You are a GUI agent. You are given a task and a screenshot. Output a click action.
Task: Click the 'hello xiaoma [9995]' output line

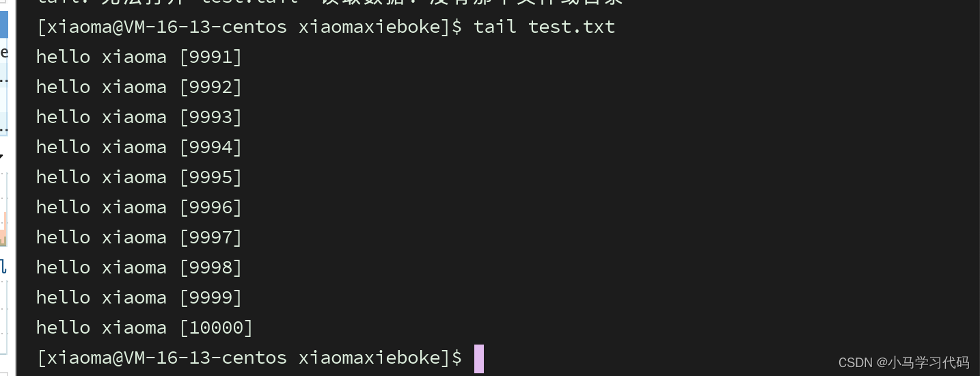(x=139, y=178)
